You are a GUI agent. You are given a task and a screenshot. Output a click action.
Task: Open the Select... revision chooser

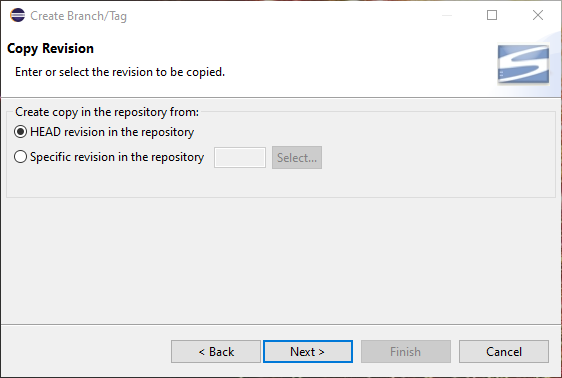tap(297, 157)
